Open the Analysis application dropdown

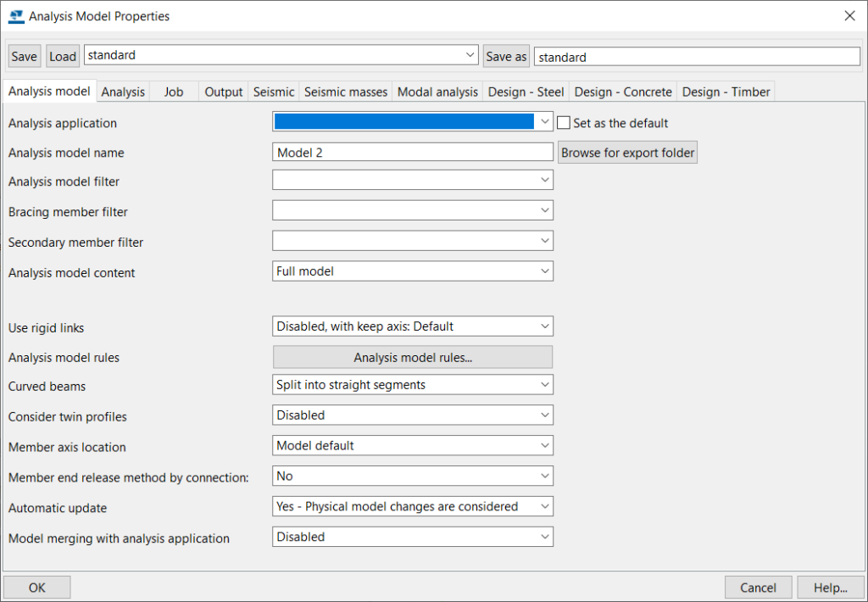pos(545,121)
